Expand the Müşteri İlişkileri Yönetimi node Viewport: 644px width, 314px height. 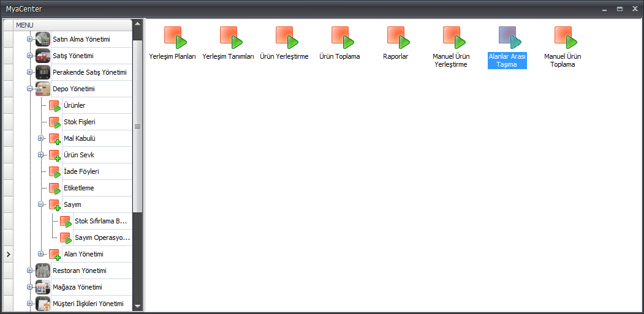(x=29, y=304)
